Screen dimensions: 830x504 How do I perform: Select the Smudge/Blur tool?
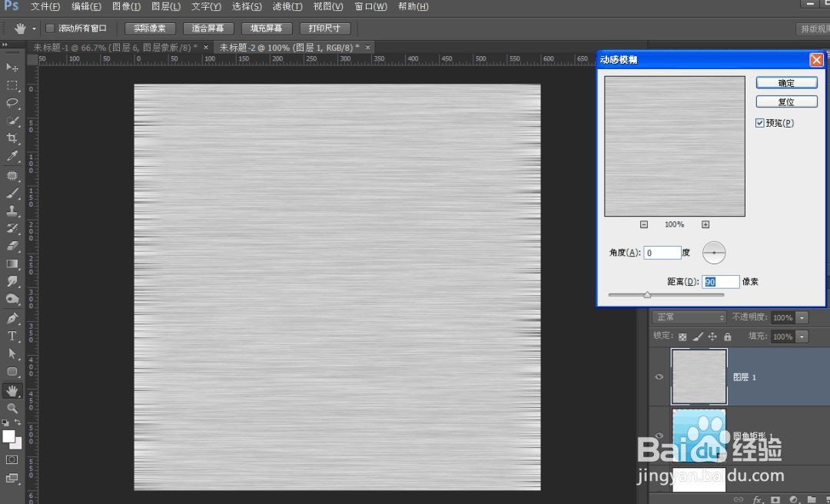tap(12, 281)
